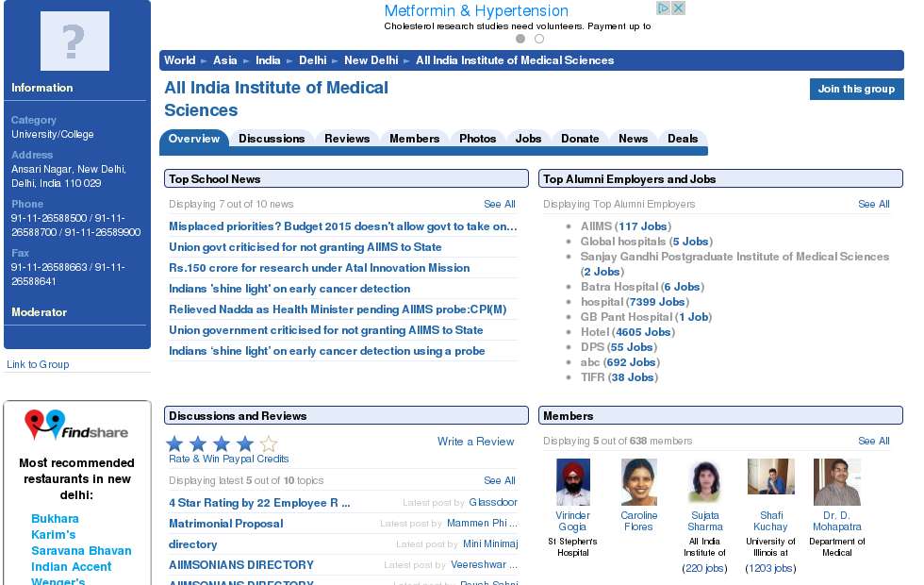Image resolution: width=924 pixels, height=585 pixels.
Task: Open Saravana Bhavan restaurant link
Action: pos(81,551)
